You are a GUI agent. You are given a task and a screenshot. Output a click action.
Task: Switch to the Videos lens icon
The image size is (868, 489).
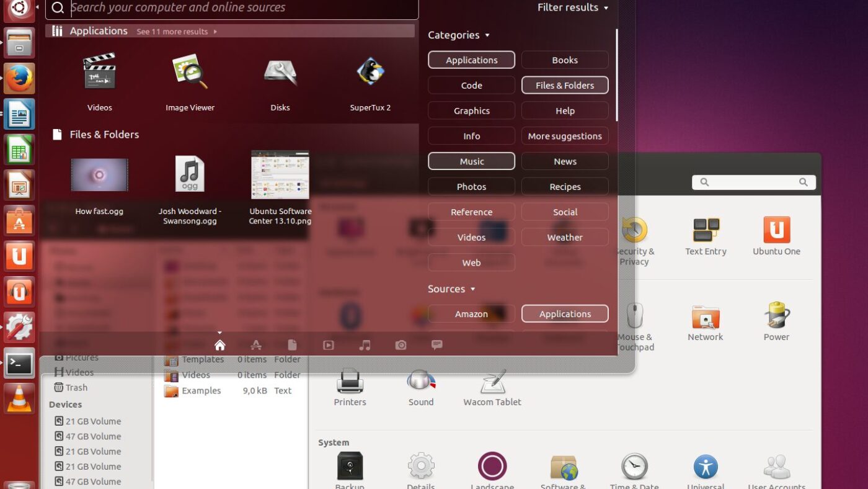(328, 345)
